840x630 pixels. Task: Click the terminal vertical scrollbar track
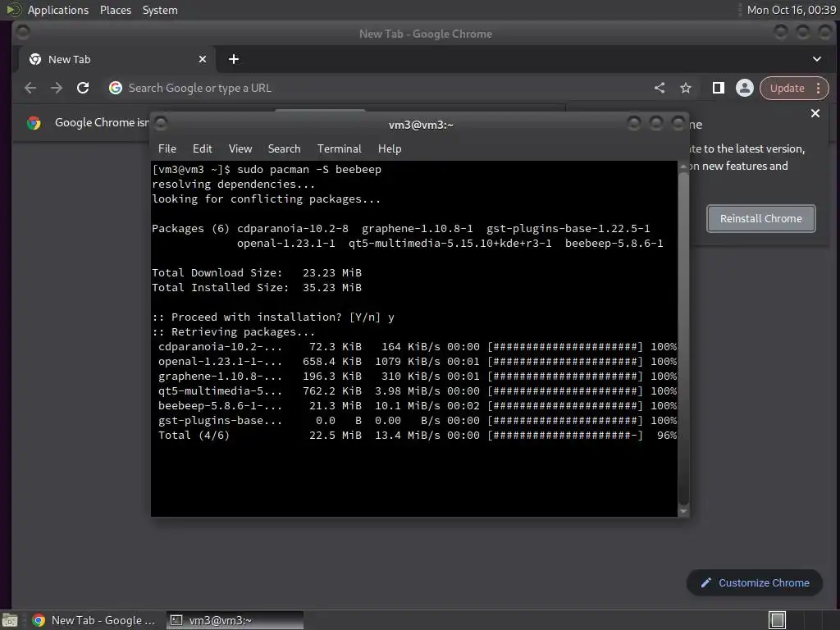click(x=683, y=339)
